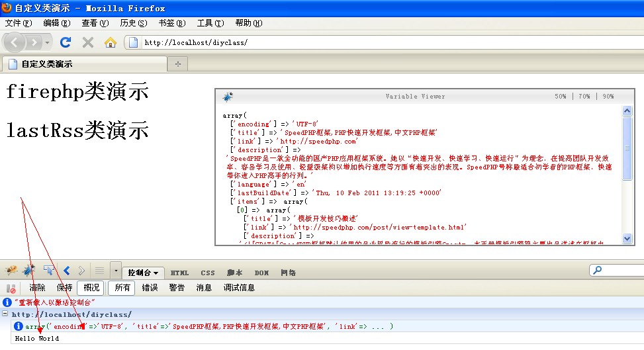The height and width of the screenshot is (350, 644).
Task: Open the 文件 menu
Action: [x=19, y=23]
